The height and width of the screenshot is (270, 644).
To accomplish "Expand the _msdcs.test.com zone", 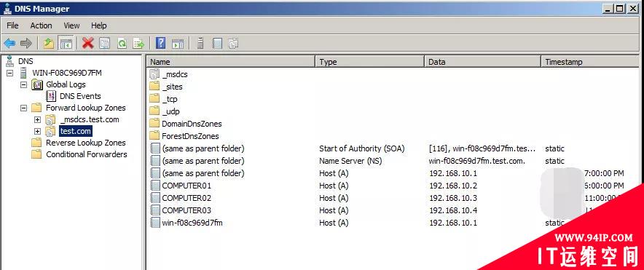I will (x=37, y=120).
